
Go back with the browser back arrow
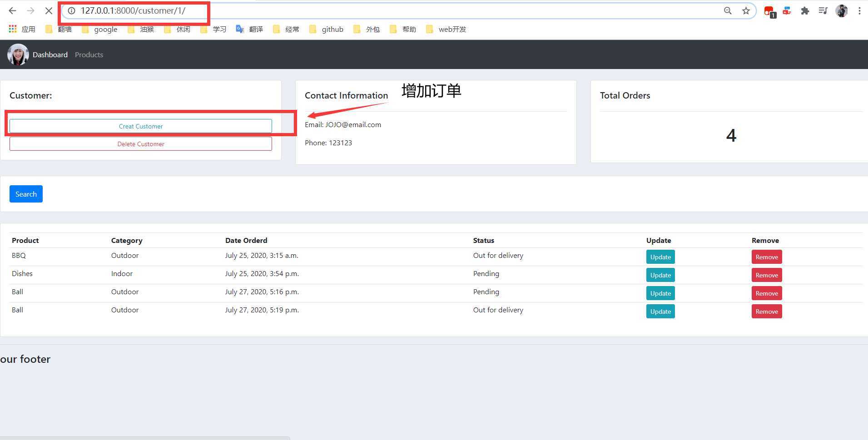(13, 10)
